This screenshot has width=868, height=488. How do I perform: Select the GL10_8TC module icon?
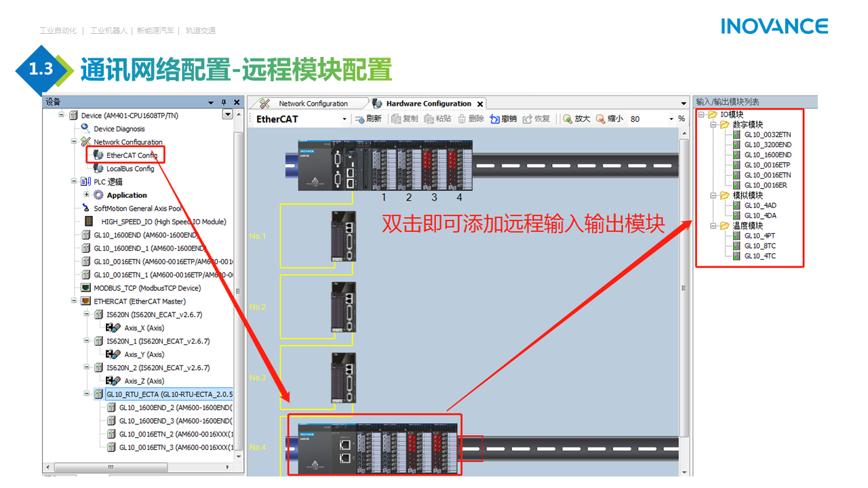point(737,246)
